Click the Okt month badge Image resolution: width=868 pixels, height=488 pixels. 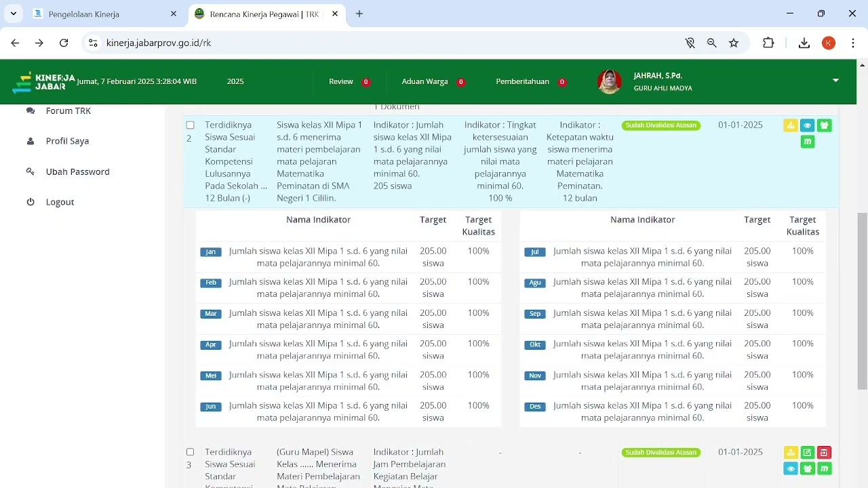535,345
